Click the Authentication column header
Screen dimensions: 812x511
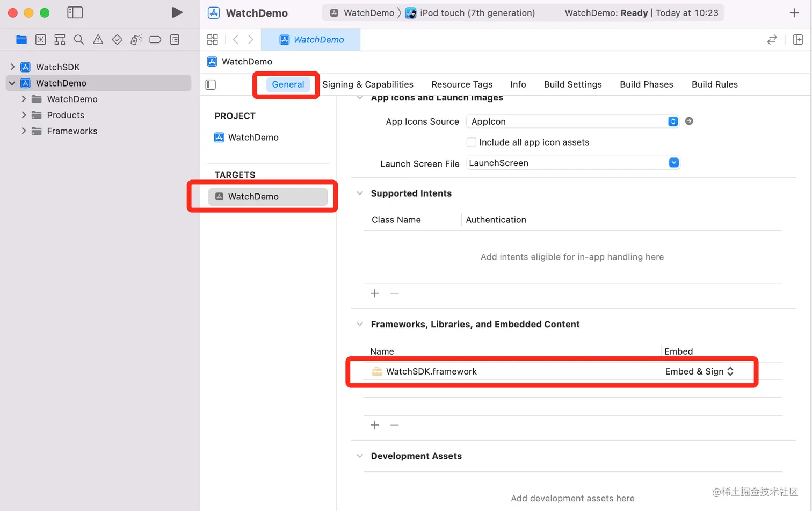(496, 220)
